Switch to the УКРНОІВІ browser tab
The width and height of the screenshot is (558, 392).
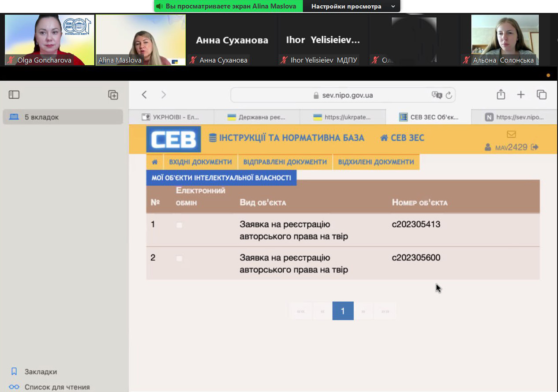coord(171,117)
